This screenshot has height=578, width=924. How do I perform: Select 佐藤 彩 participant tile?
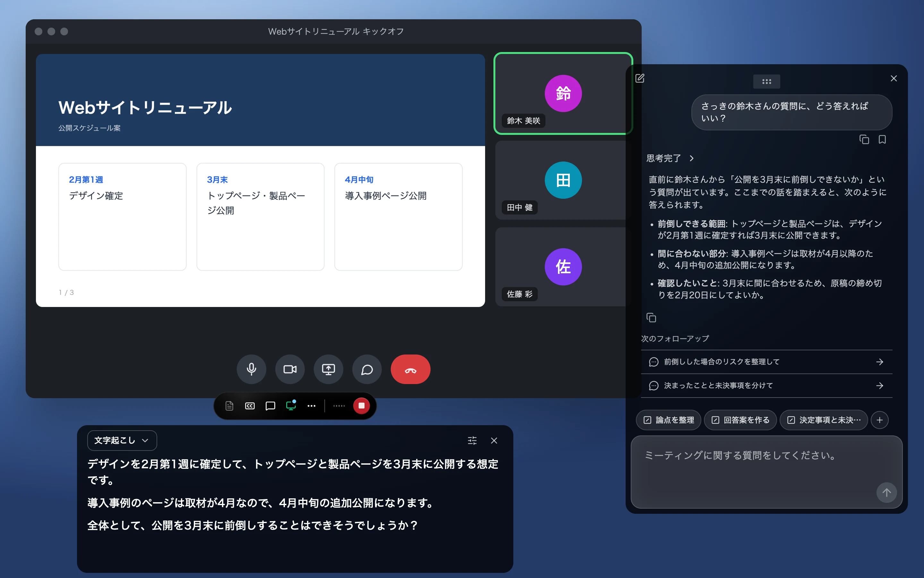point(563,267)
